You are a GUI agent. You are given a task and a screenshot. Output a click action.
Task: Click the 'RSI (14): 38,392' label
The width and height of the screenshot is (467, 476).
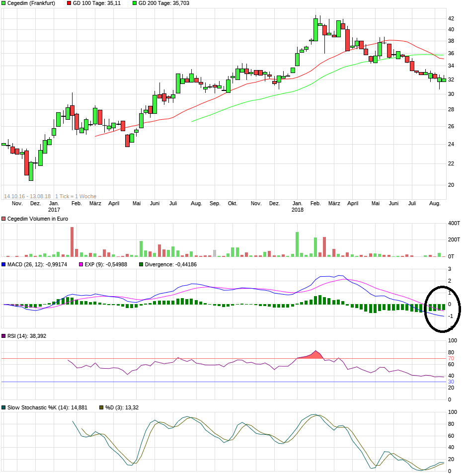point(27,336)
